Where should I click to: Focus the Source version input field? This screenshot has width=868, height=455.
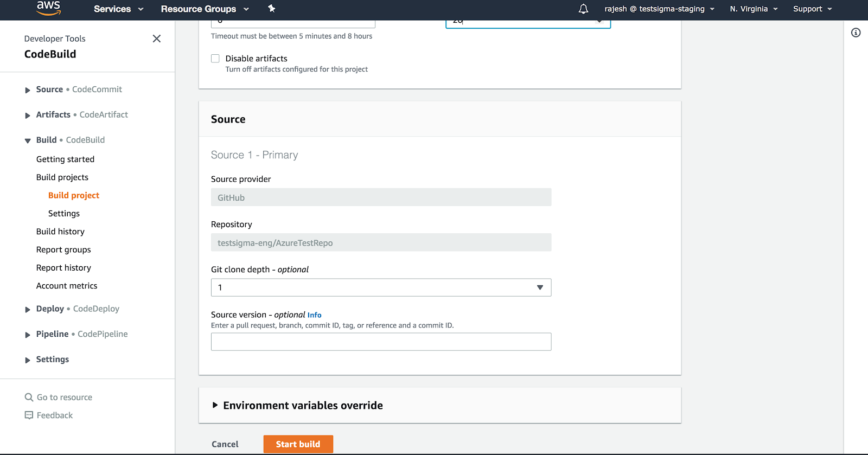(381, 342)
